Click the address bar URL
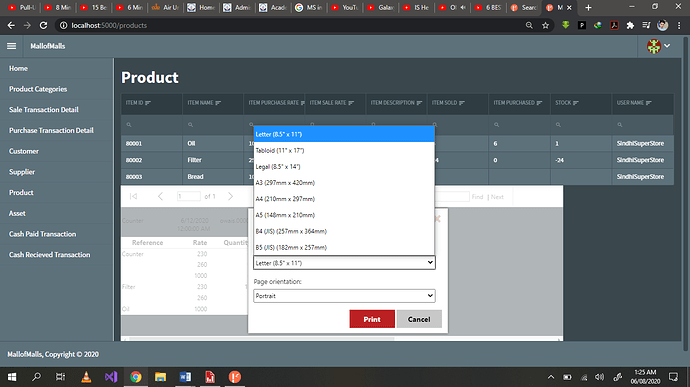 point(109,26)
